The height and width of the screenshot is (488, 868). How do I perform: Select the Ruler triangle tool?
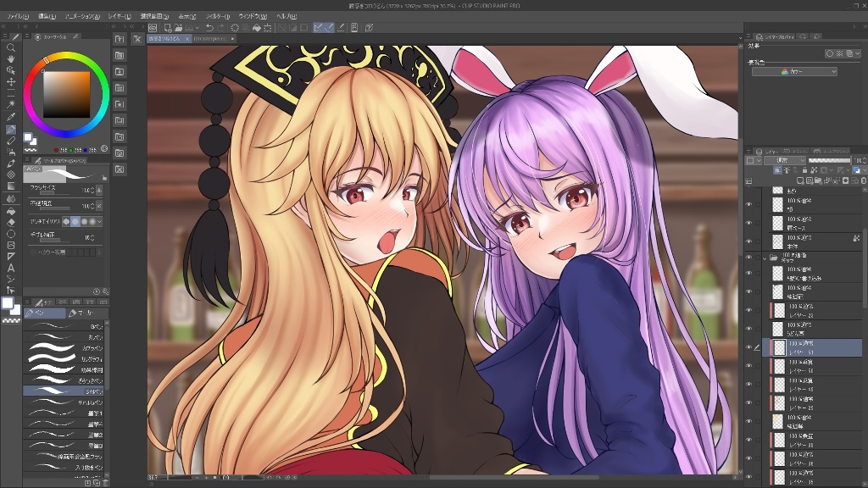point(10,257)
